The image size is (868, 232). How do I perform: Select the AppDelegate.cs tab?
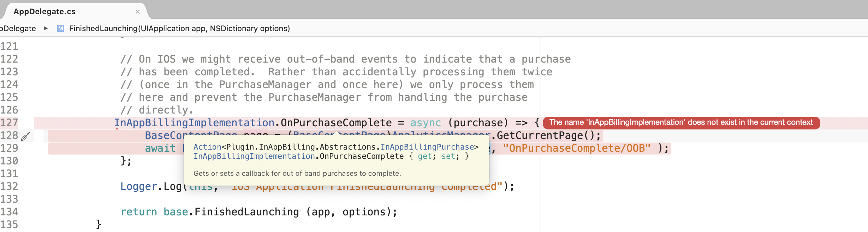pyautogui.click(x=44, y=11)
